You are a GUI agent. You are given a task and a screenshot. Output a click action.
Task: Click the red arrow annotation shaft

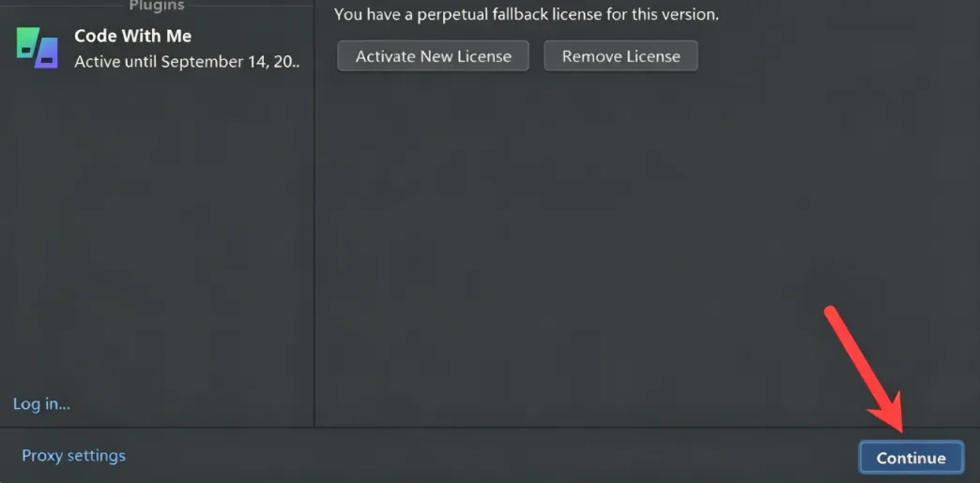pyautogui.click(x=855, y=355)
